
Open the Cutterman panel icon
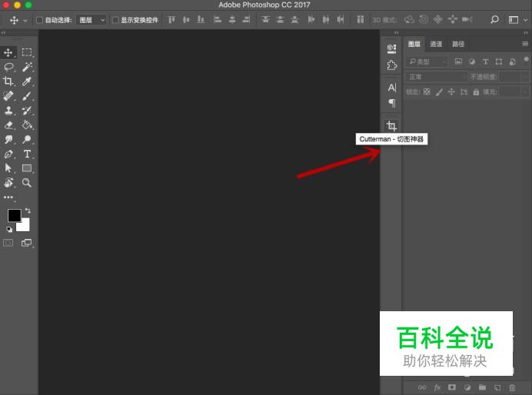pyautogui.click(x=391, y=125)
